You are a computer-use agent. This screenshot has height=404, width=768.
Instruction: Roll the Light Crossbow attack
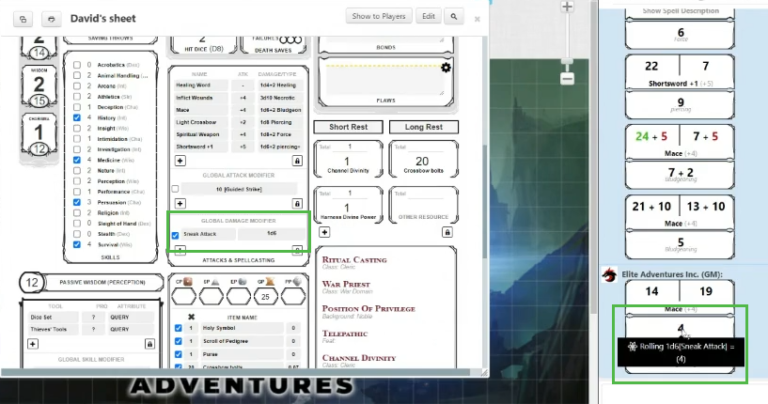[x=201, y=122]
